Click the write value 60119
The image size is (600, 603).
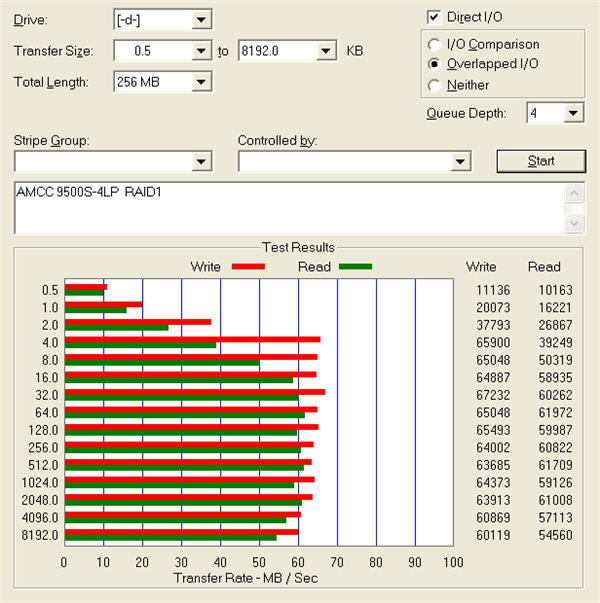[493, 535]
